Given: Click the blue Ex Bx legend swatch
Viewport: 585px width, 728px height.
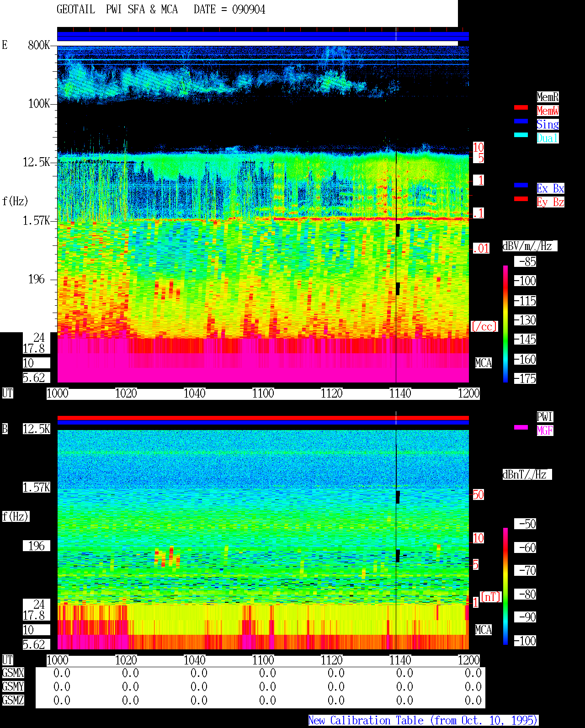Looking at the screenshot, I should coord(521,185).
